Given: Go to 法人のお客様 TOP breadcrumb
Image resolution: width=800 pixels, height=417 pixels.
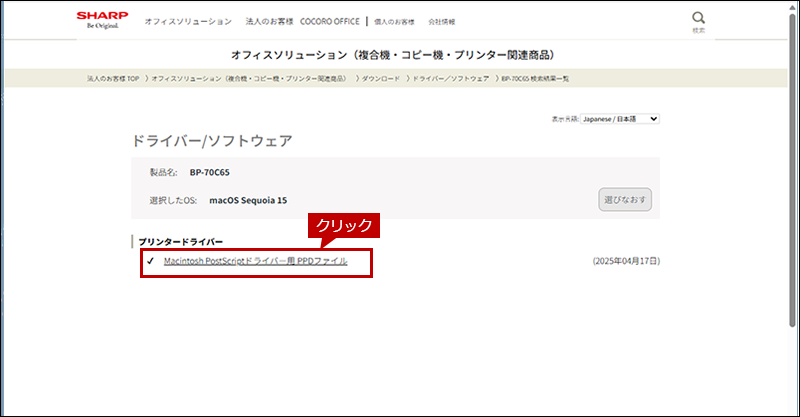Looking at the screenshot, I should (114, 78).
